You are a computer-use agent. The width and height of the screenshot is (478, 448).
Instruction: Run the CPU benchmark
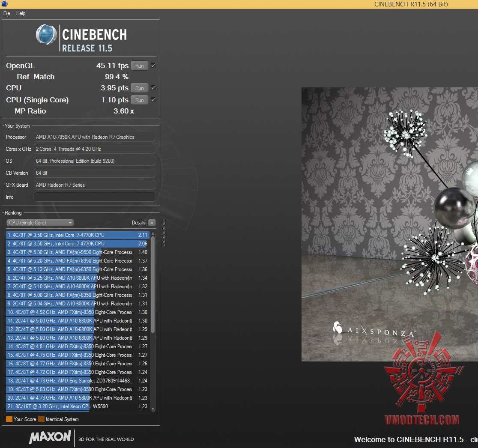tap(139, 88)
